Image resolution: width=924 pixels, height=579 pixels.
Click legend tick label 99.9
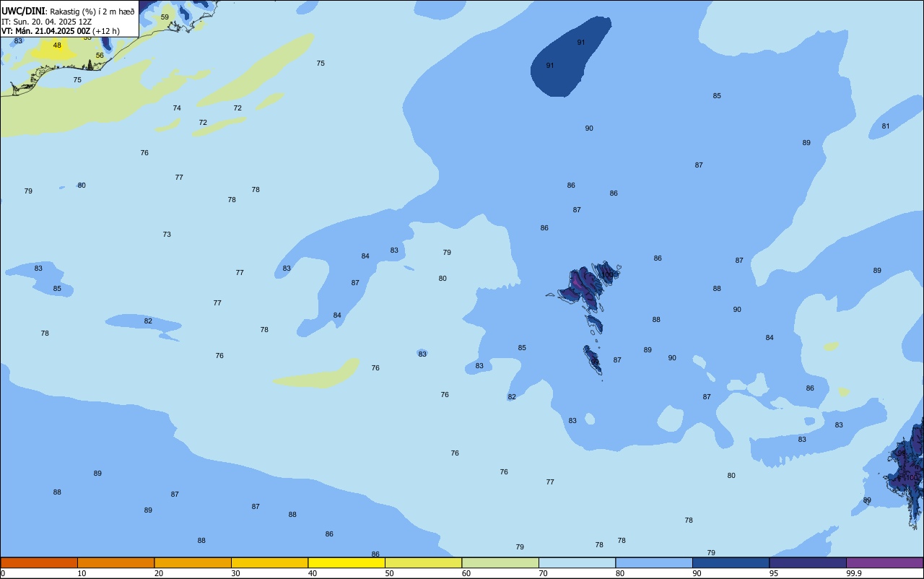point(853,573)
